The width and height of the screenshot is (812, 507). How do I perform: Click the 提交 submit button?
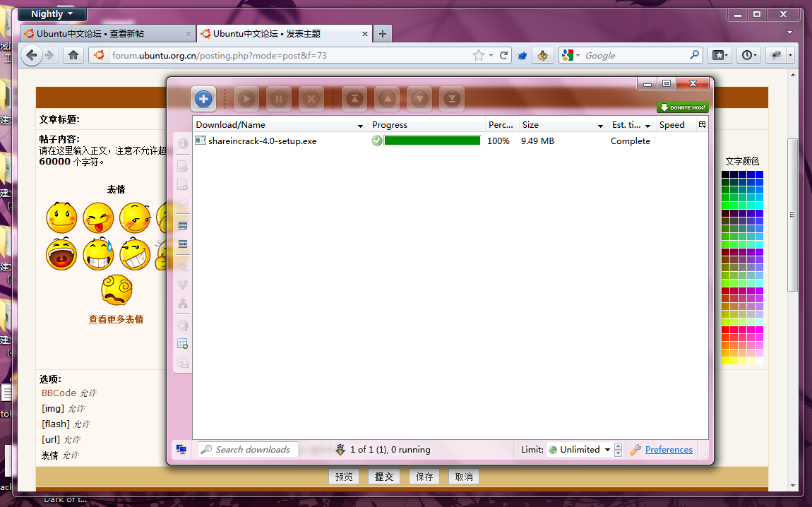click(383, 477)
